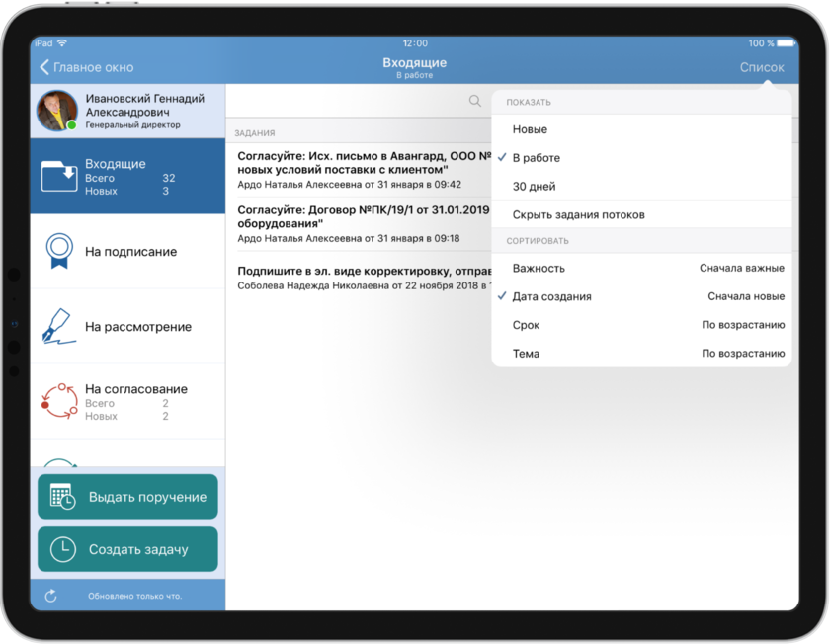830x644 pixels.
Task: Tap the search magnifier icon
Action: [475, 101]
